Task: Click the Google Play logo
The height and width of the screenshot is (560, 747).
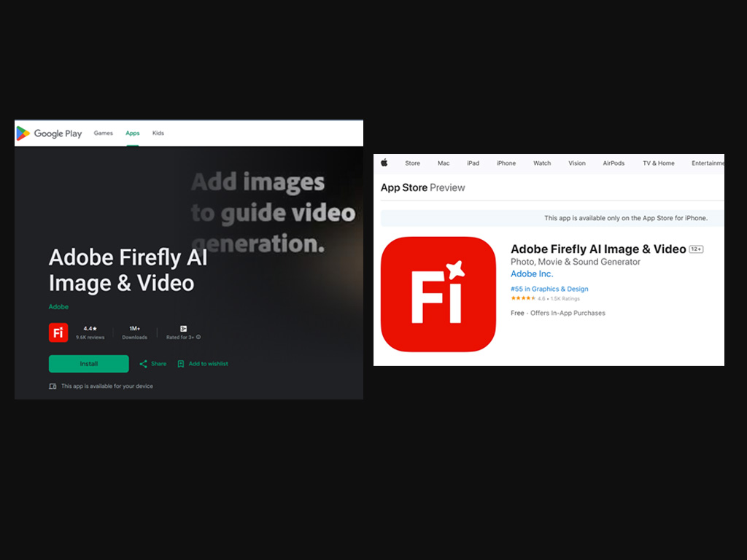Action: [49, 133]
